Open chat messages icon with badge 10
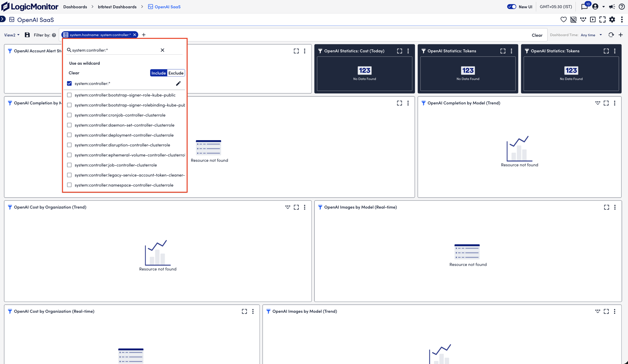Viewport: 628px width, 364px height. 584,6
